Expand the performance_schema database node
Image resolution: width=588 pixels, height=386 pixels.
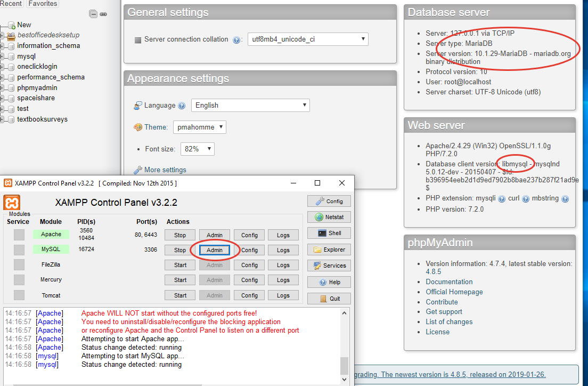click(x=2, y=78)
